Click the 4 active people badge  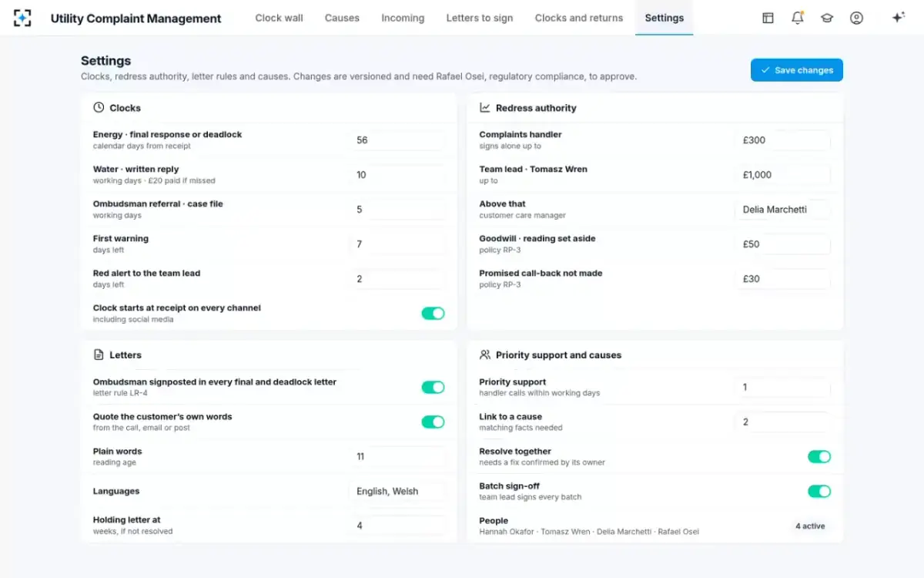click(x=810, y=526)
